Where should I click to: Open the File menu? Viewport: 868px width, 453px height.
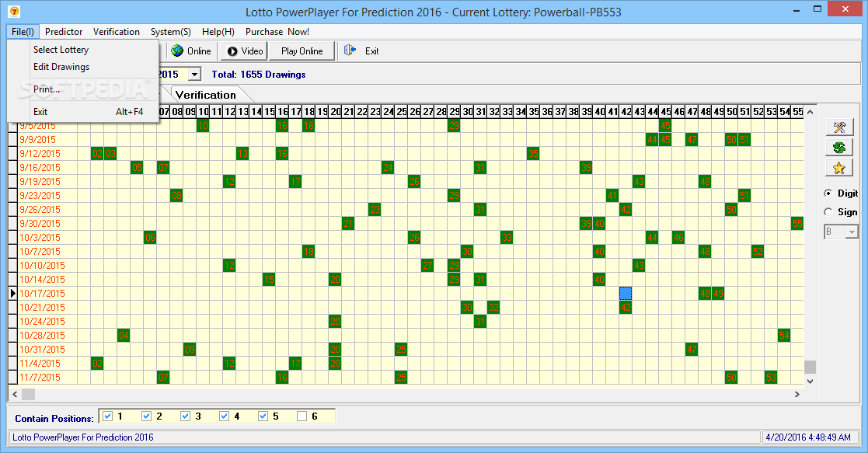pyautogui.click(x=23, y=32)
